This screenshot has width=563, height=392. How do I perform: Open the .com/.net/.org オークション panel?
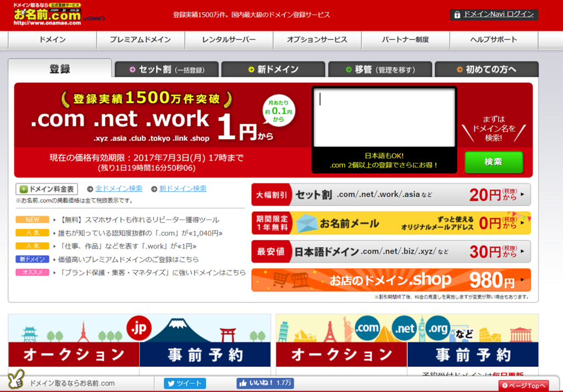342,354
